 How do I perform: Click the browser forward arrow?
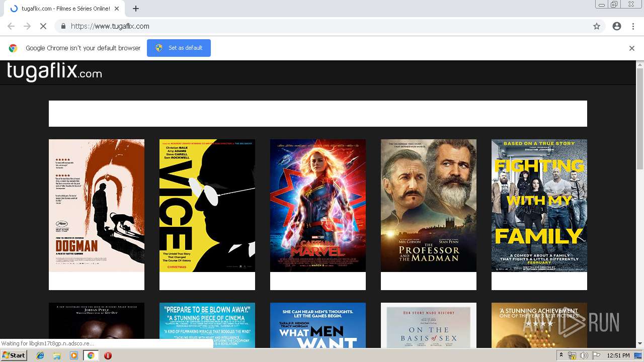[x=27, y=26]
